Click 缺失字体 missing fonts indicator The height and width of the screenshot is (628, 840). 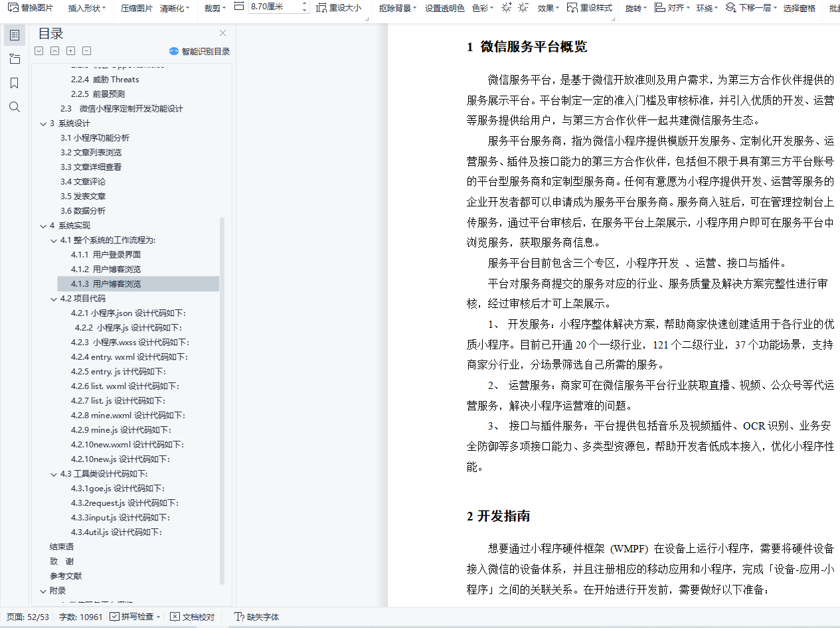(x=256, y=617)
